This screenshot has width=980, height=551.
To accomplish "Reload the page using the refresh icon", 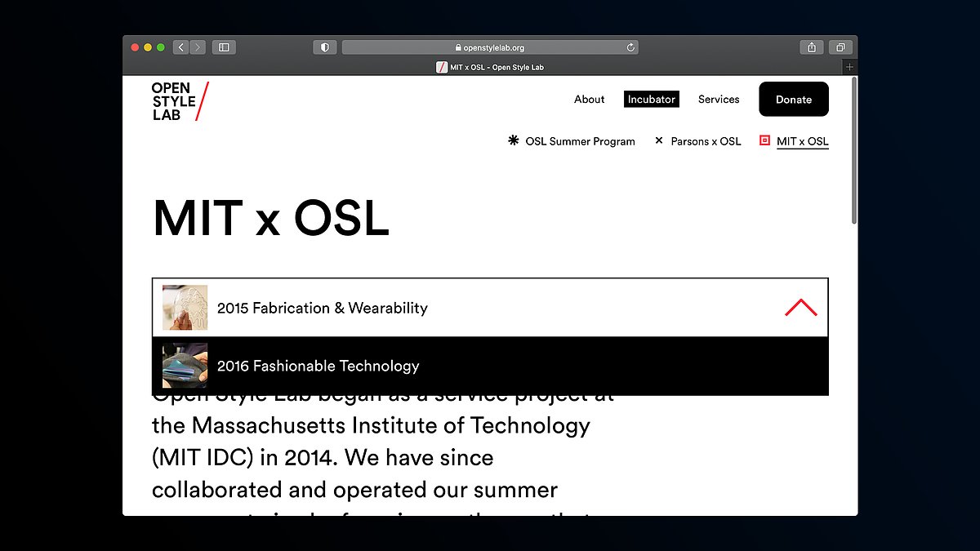I will tap(630, 47).
